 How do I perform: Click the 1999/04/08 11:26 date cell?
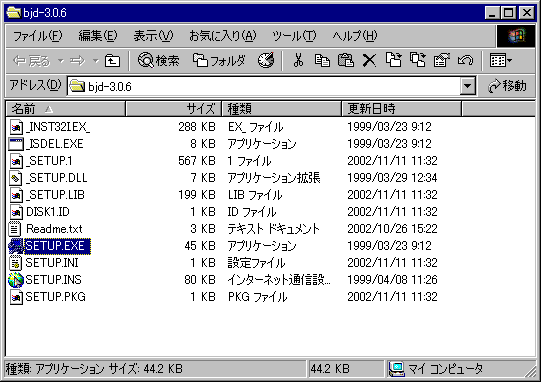click(x=392, y=280)
